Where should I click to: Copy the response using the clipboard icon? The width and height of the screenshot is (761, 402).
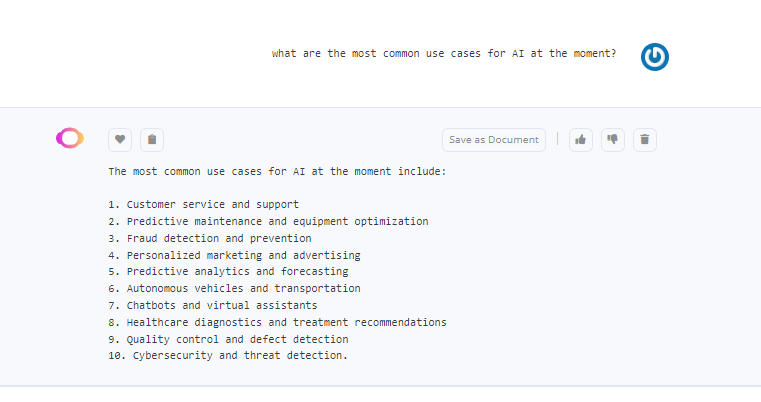tap(152, 140)
